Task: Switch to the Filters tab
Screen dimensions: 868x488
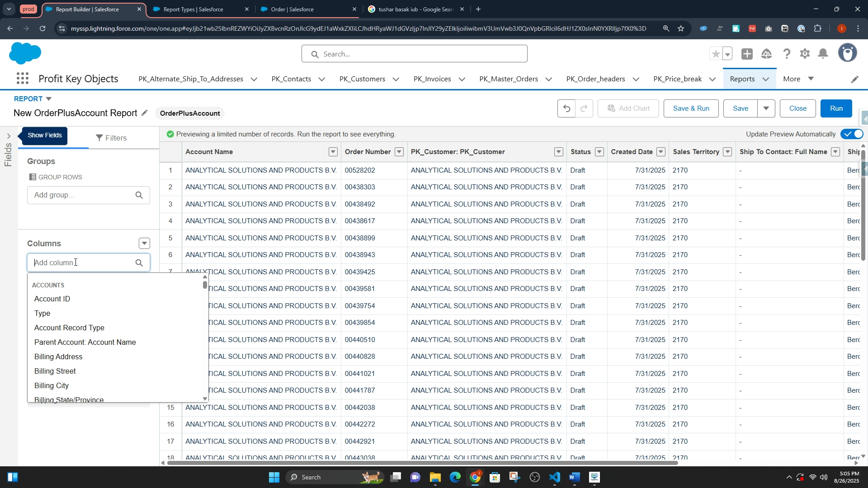Action: pos(111,138)
